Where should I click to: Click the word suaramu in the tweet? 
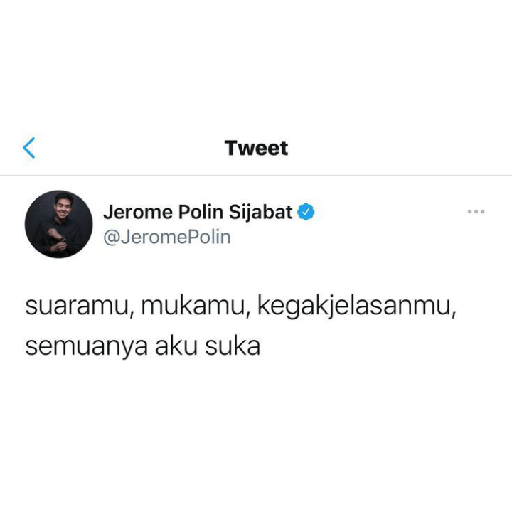pyautogui.click(x=77, y=306)
